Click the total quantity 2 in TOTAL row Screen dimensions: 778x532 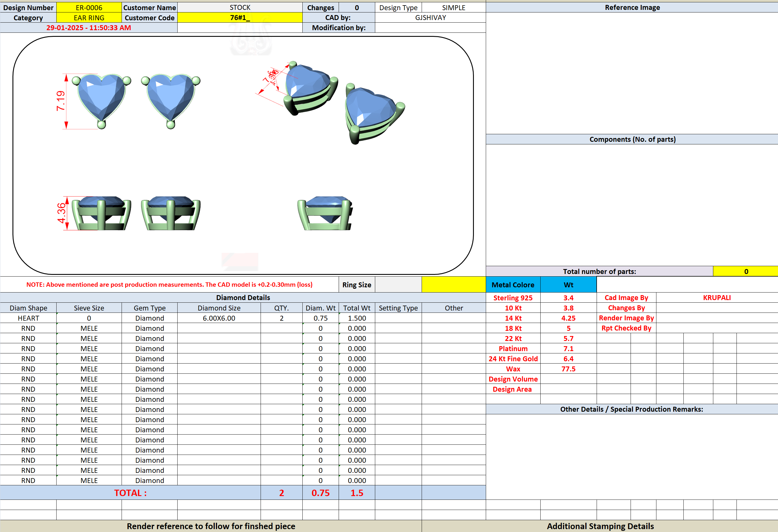click(281, 493)
